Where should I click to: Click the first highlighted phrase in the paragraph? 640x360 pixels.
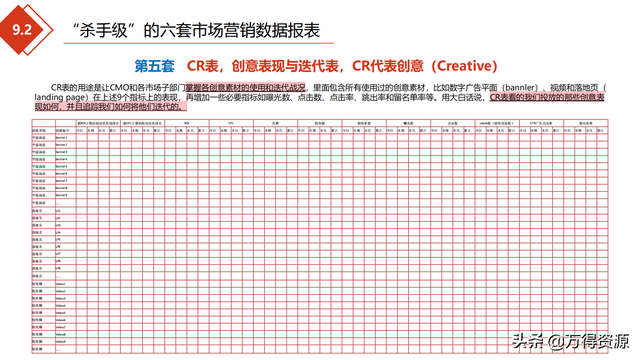(x=245, y=87)
